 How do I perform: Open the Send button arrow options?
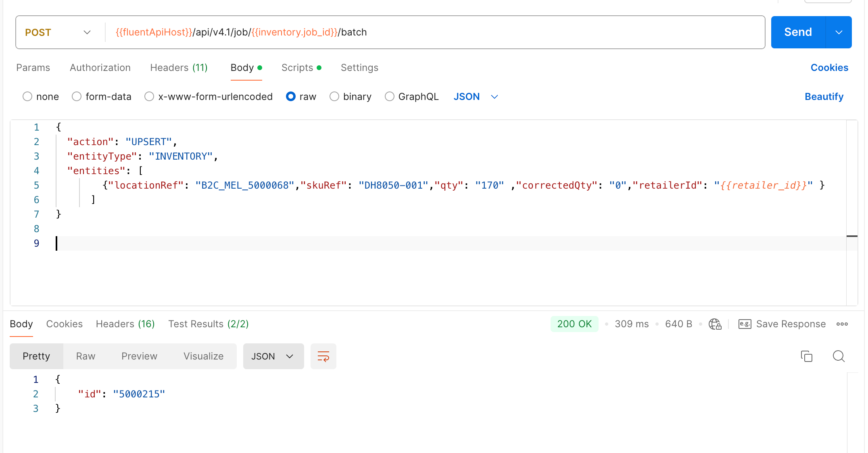click(839, 32)
